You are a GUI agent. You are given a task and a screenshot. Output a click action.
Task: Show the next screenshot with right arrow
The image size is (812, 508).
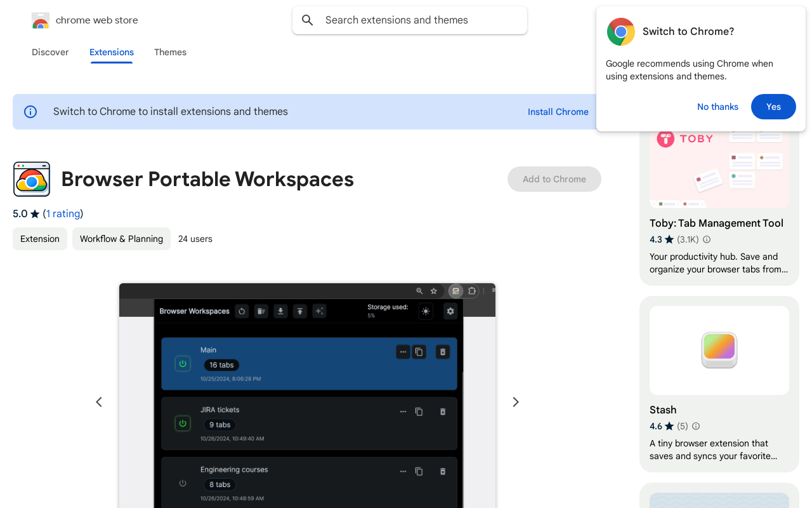(x=516, y=402)
